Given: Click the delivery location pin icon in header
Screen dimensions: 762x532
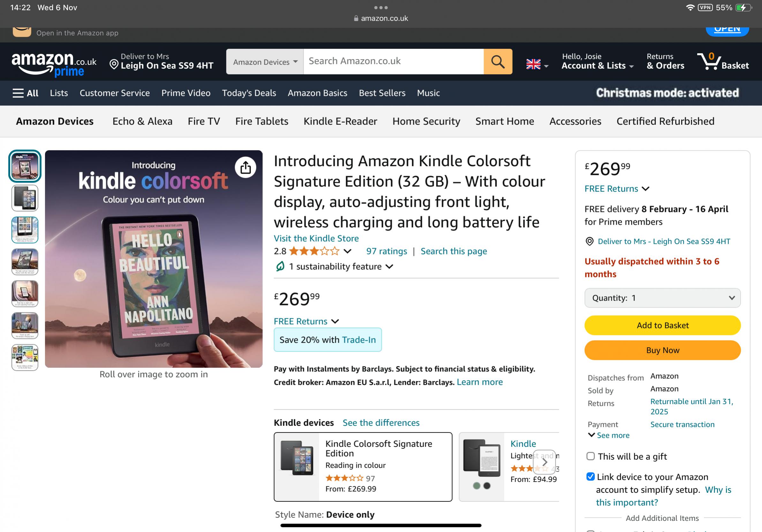Looking at the screenshot, I should click(x=114, y=64).
